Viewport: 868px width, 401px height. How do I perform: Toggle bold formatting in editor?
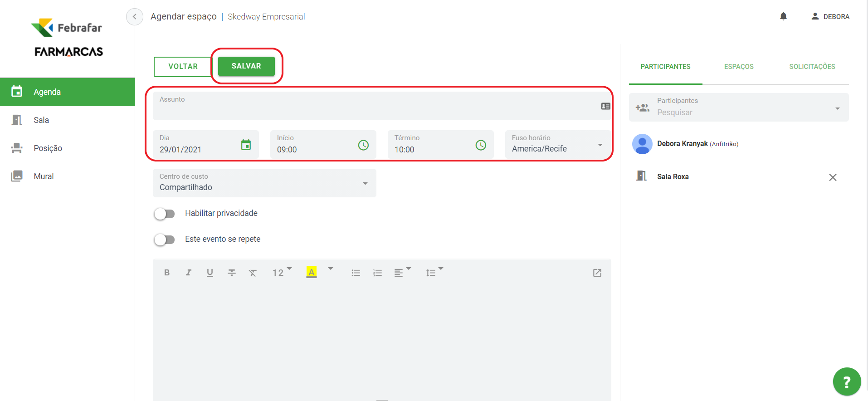(167, 273)
